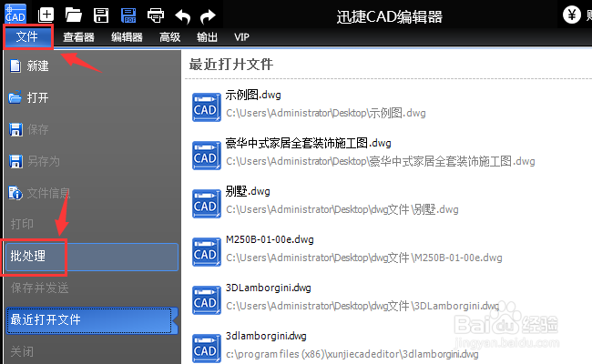Click CAD icon beside 示例图.dwg
Image resolution: width=592 pixels, height=364 pixels.
[206, 107]
